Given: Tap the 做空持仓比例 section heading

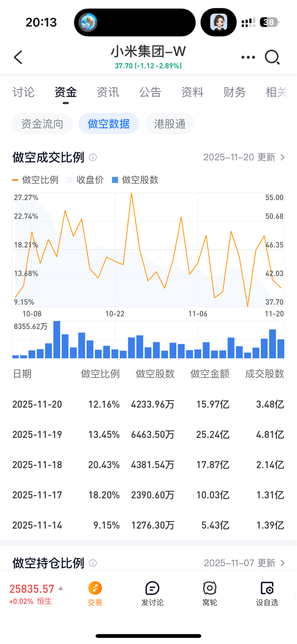Looking at the screenshot, I should (48, 563).
